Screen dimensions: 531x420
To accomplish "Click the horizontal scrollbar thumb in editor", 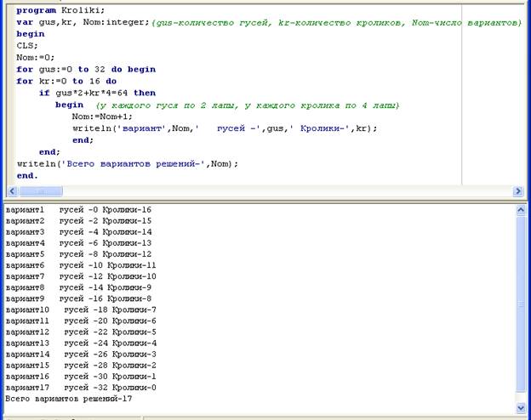I will (x=41, y=191).
